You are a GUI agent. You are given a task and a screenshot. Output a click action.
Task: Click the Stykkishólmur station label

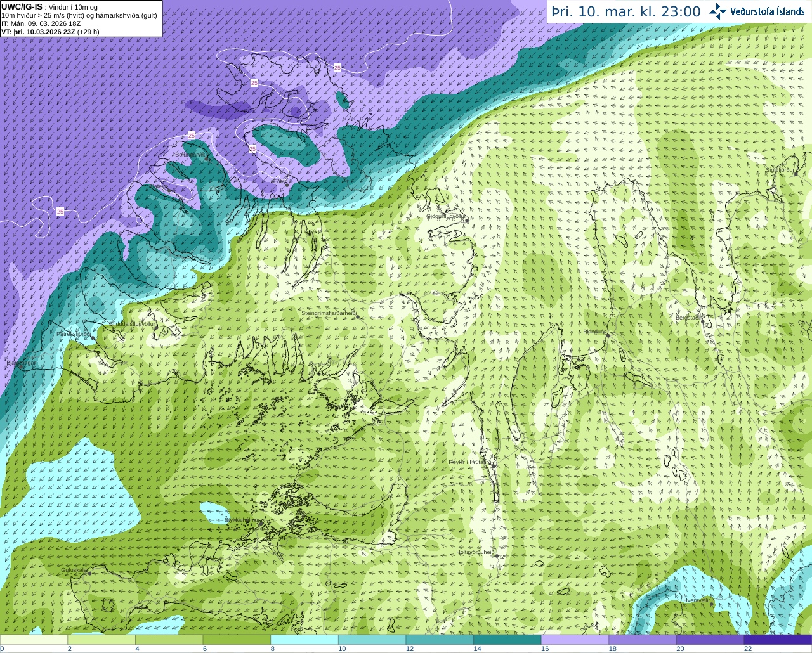click(x=243, y=520)
